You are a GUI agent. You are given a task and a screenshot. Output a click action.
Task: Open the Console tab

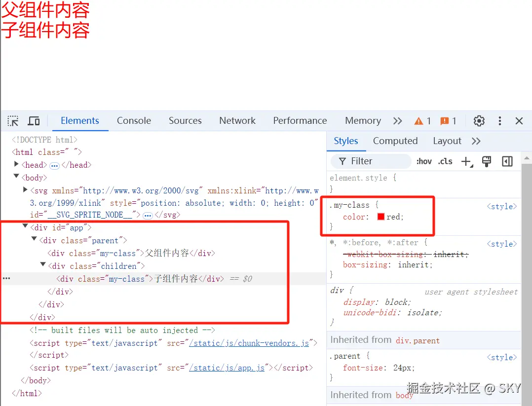point(134,121)
